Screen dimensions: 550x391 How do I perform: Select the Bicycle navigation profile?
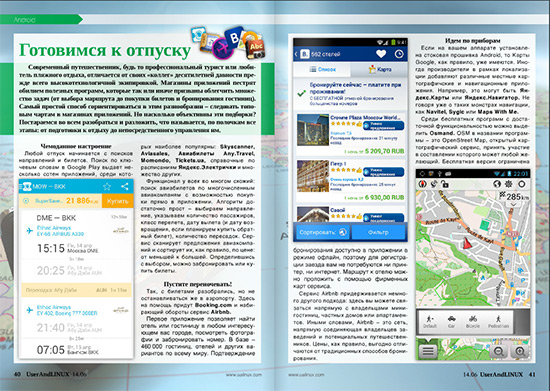point(473,322)
